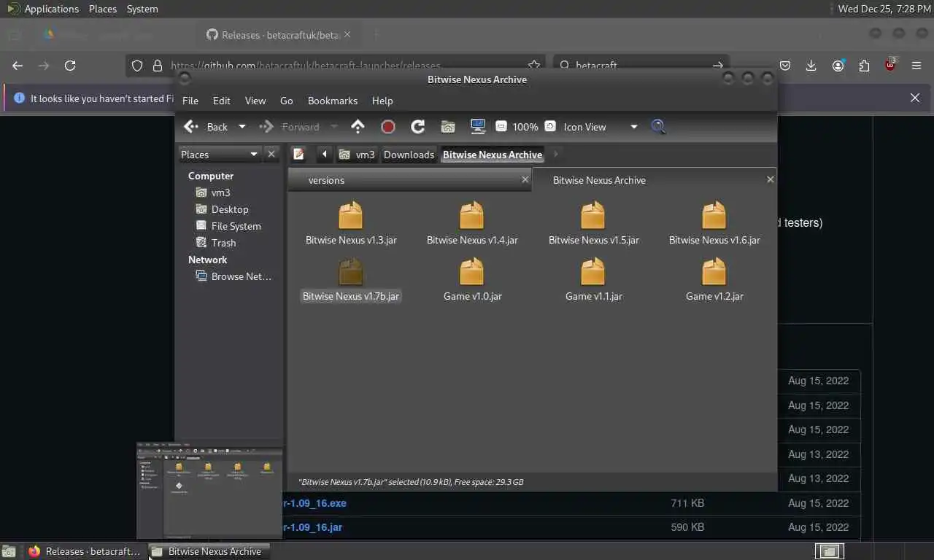The height and width of the screenshot is (560, 934).
Task: Zoom out with the minus icon
Action: (501, 127)
